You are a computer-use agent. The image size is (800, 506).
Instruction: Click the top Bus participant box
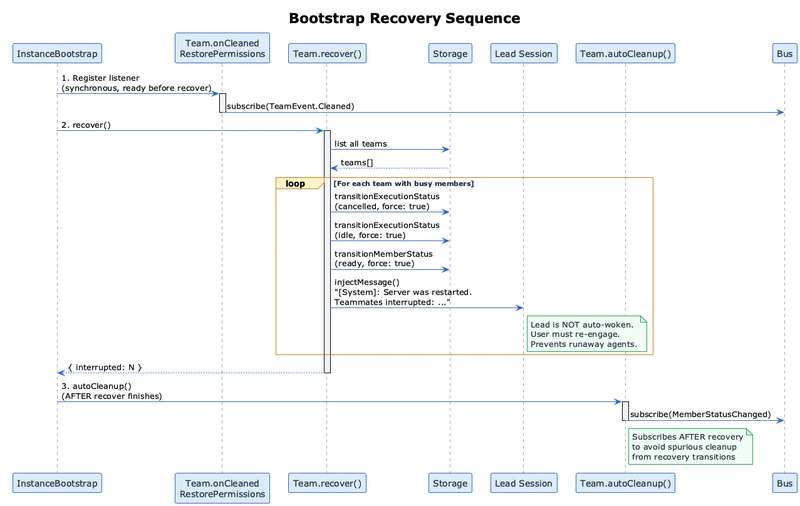click(x=784, y=53)
